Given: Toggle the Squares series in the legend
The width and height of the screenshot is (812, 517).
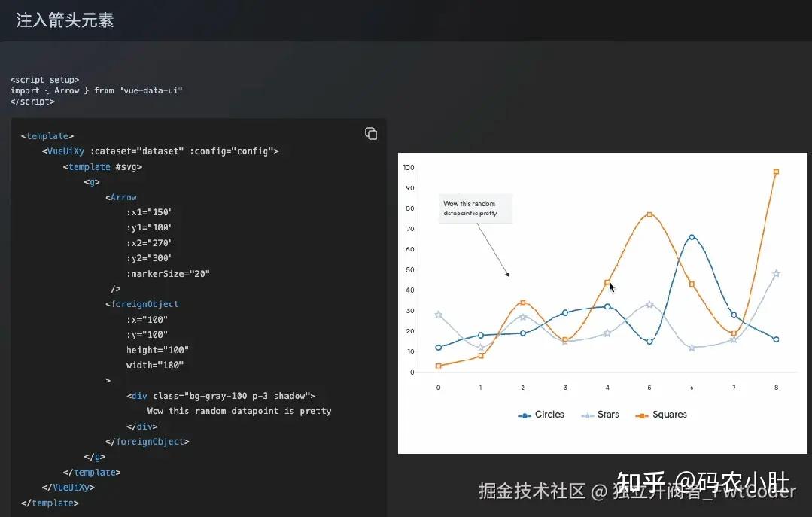Looking at the screenshot, I should 661,415.
